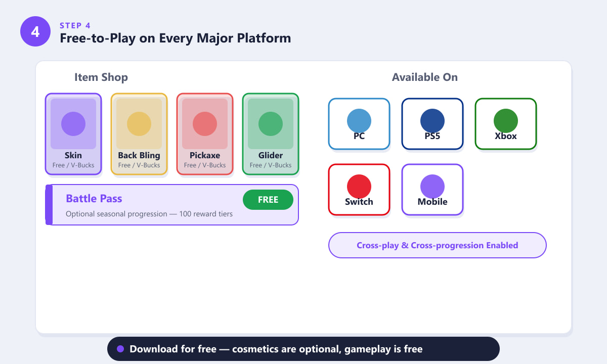Select the PC platform tile
This screenshot has width=607, height=364.
pyautogui.click(x=359, y=124)
